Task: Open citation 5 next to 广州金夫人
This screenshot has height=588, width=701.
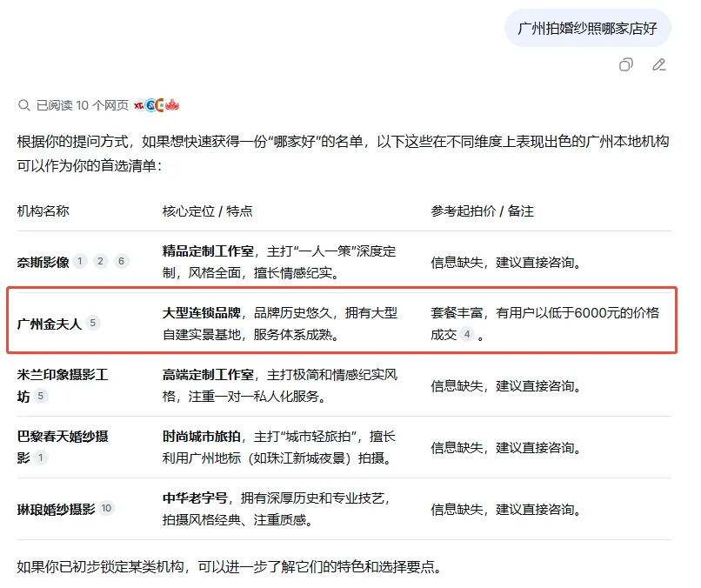Action: coord(94,322)
